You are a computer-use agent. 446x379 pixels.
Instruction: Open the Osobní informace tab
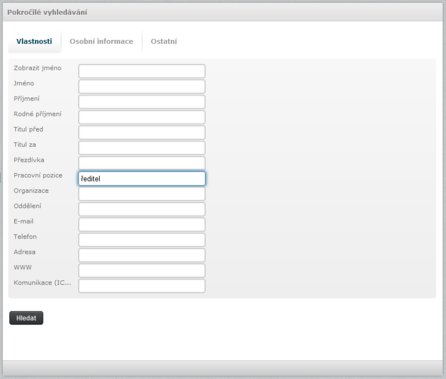click(x=101, y=41)
